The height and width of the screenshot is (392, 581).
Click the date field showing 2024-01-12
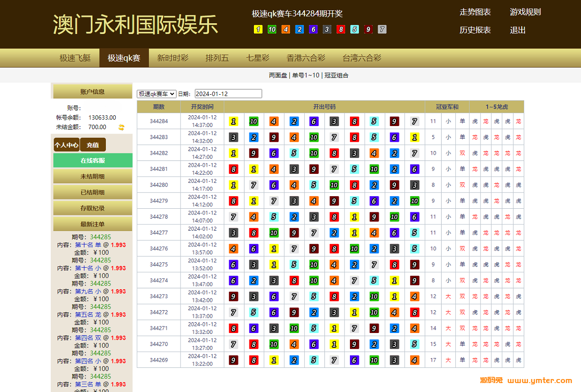tap(228, 94)
